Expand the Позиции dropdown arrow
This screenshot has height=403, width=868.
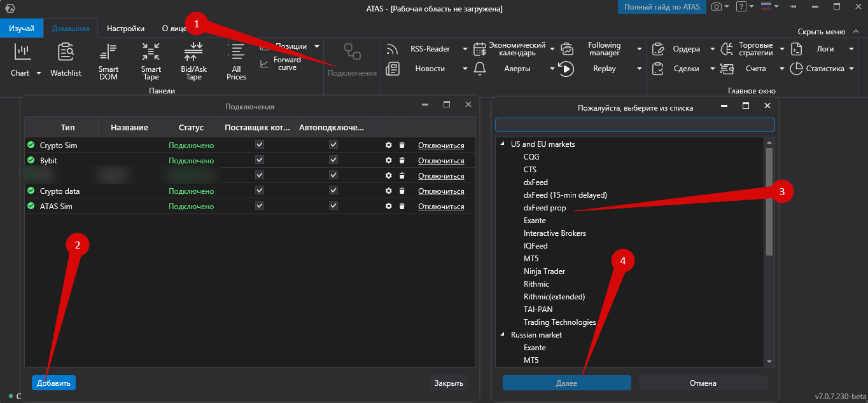click(317, 46)
